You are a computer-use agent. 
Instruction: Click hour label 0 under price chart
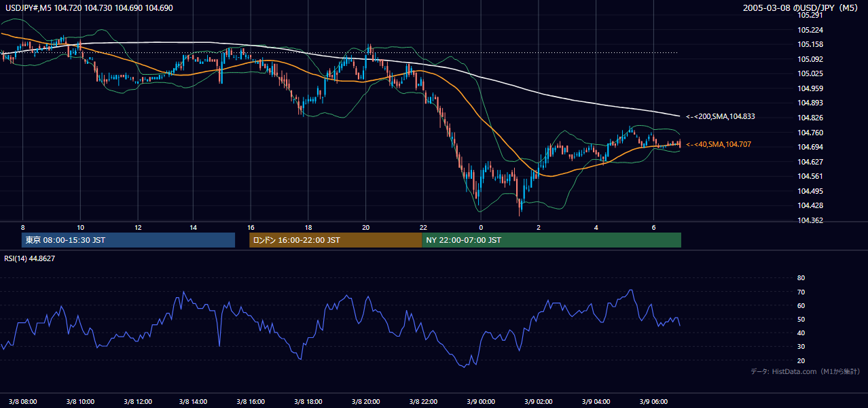coord(481,227)
